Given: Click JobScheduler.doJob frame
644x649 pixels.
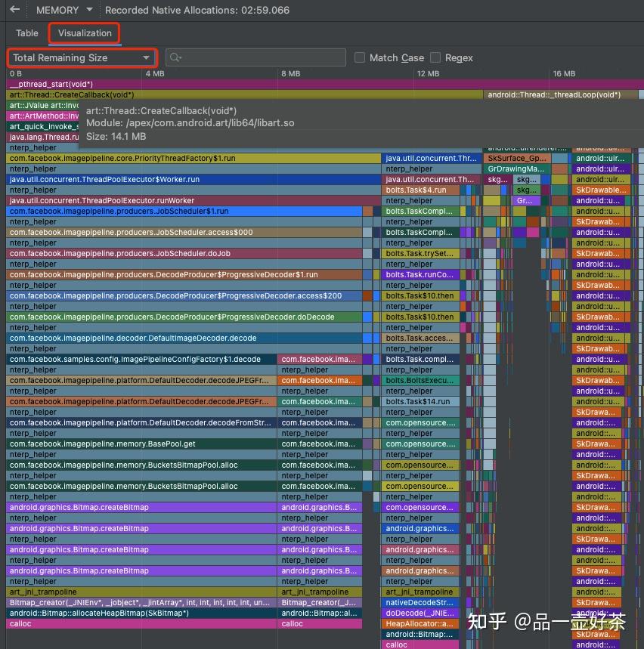Looking at the screenshot, I should click(184, 253).
